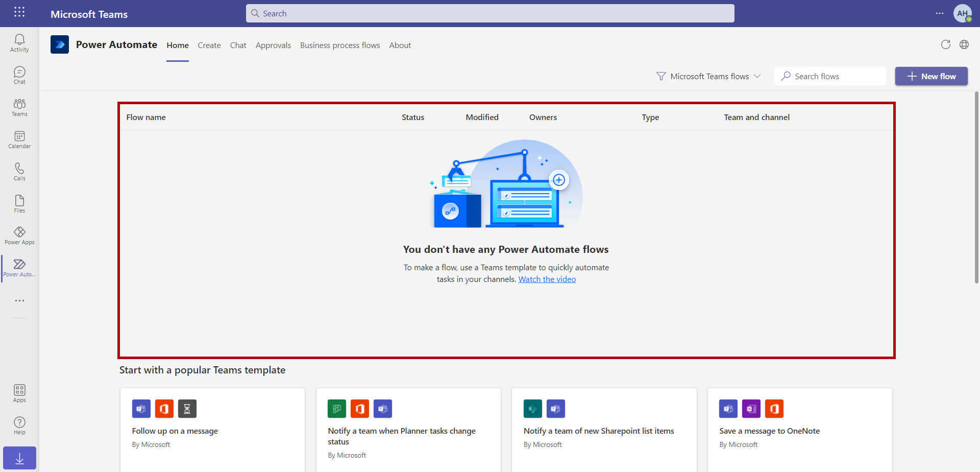Switch to the Create tab
This screenshot has width=980, height=472.
(x=209, y=45)
